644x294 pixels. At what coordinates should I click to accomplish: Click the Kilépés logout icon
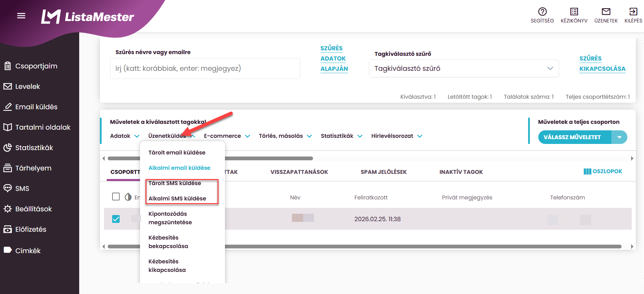pyautogui.click(x=633, y=12)
